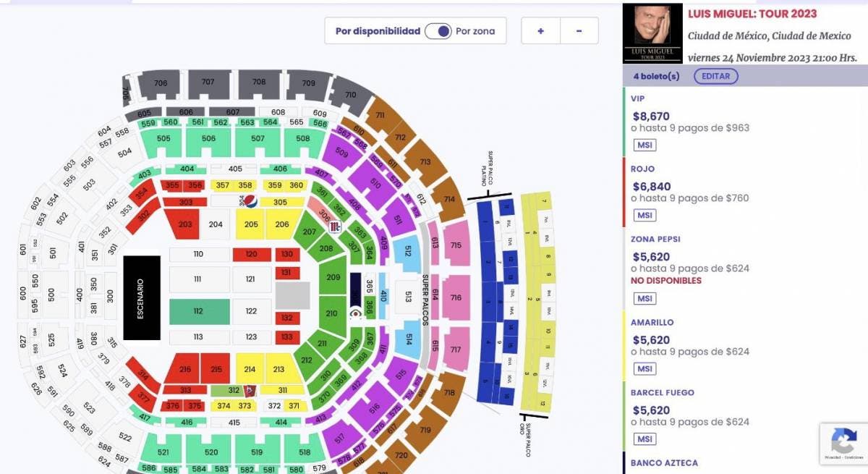Click the MSI badge under ROJO price
Image resolution: width=868 pixels, height=474 pixels.
[x=644, y=216]
